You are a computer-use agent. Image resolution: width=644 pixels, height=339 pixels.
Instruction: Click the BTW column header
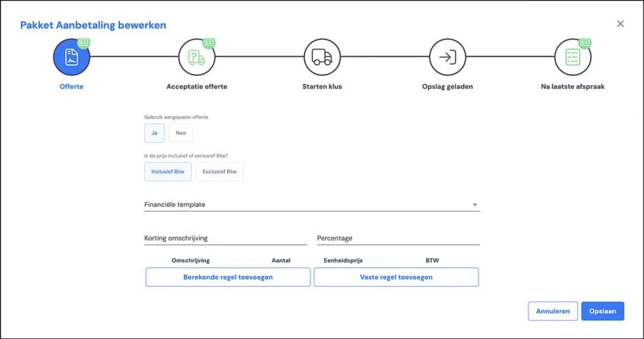(x=432, y=261)
